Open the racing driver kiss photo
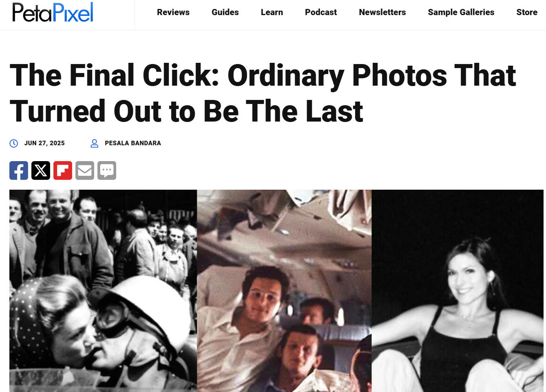The image size is (546, 392). click(x=103, y=291)
